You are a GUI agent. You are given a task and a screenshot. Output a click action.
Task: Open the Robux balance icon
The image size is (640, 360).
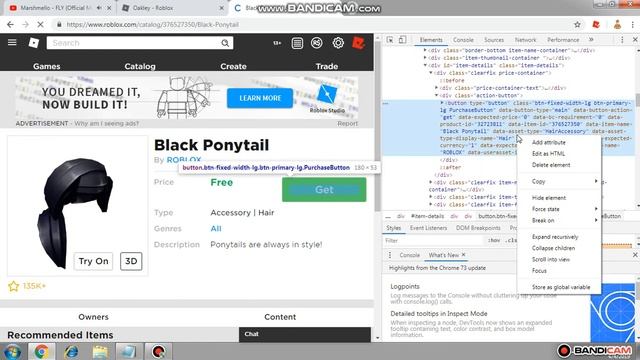pyautogui.click(x=316, y=43)
